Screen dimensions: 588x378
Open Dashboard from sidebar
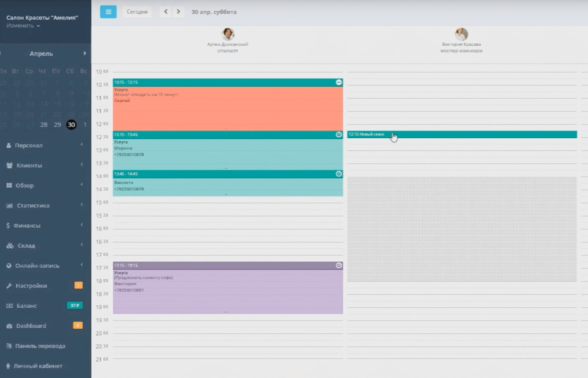31,326
